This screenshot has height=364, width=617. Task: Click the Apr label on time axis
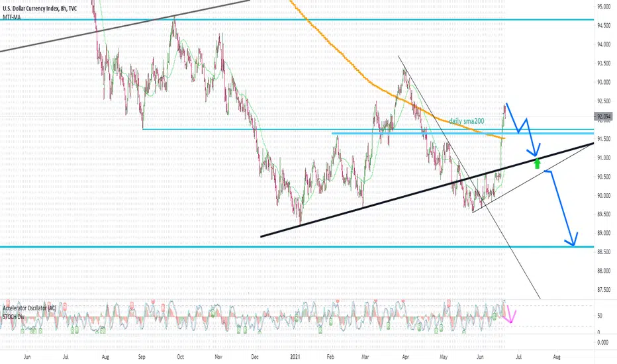tap(406, 357)
